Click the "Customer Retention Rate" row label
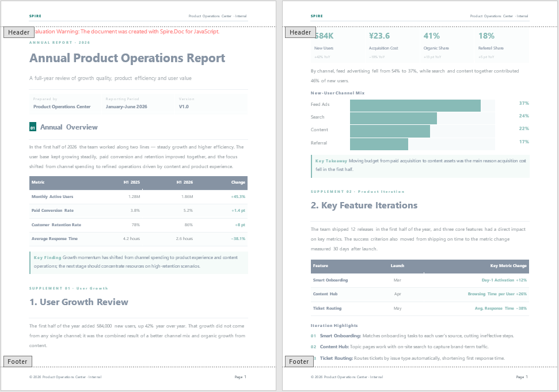Viewport: 559px width, 392px height. [56, 224]
